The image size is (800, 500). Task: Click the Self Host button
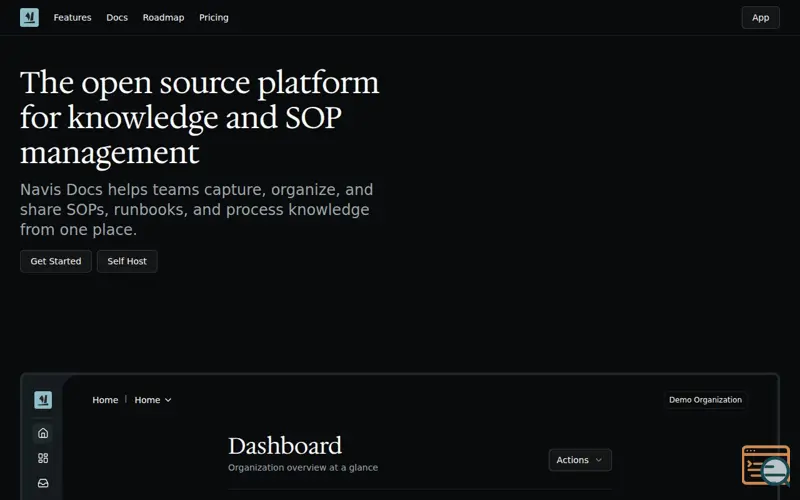(127, 261)
